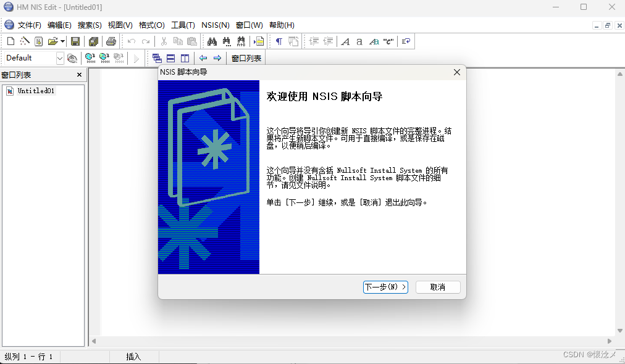Expand the open-file recent list arrow
Screen dimensions: 625x364
(62, 41)
